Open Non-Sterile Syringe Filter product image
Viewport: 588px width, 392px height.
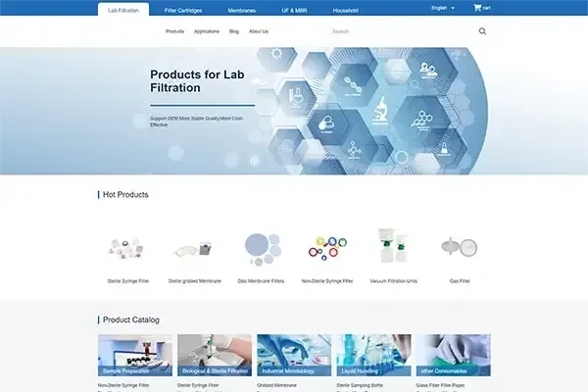pyautogui.click(x=327, y=248)
